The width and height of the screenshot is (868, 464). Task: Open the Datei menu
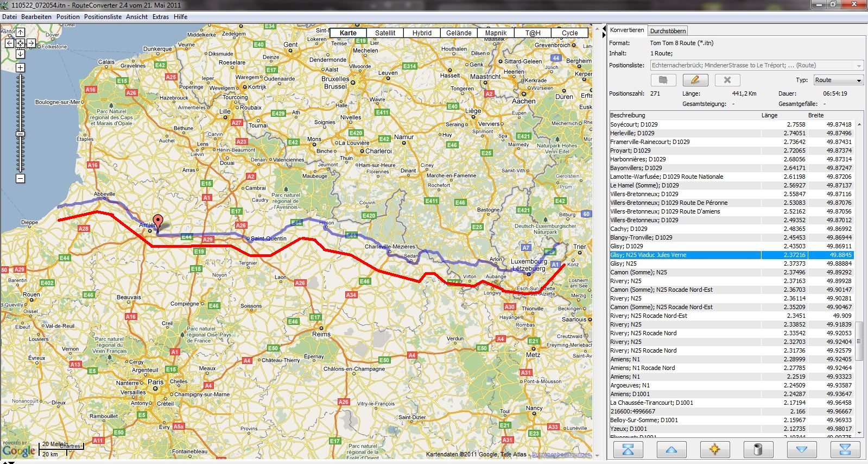point(9,17)
